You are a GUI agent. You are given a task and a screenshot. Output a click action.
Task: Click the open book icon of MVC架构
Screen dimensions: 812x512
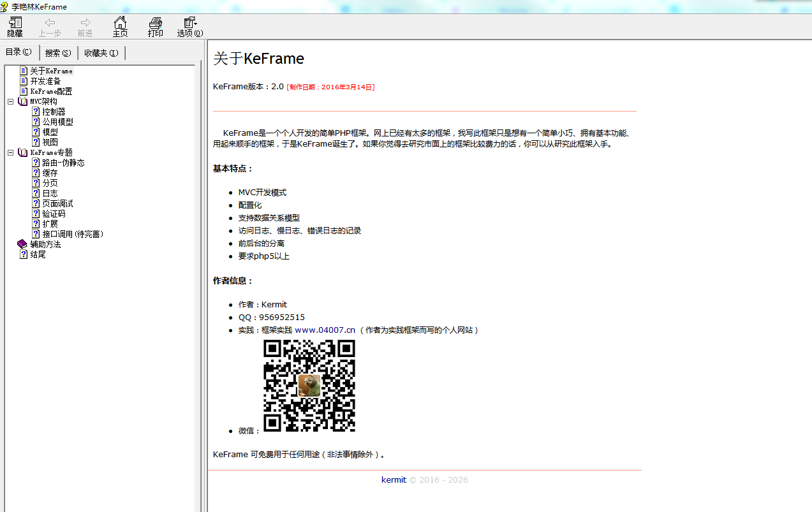(23, 101)
